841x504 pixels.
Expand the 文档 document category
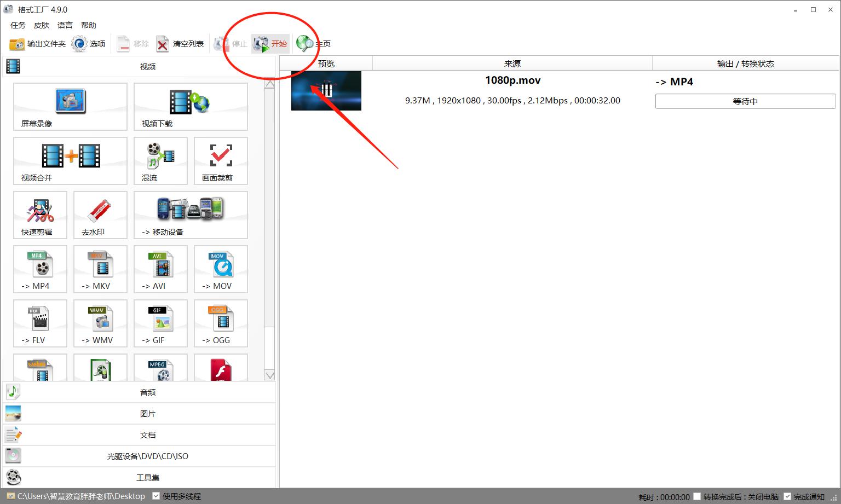pyautogui.click(x=139, y=435)
